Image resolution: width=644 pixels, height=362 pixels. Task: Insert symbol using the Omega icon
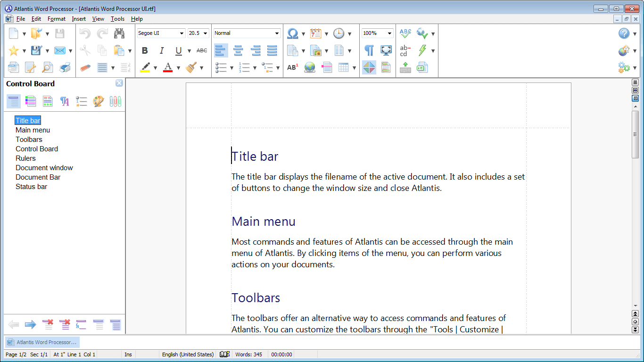pyautogui.click(x=293, y=33)
